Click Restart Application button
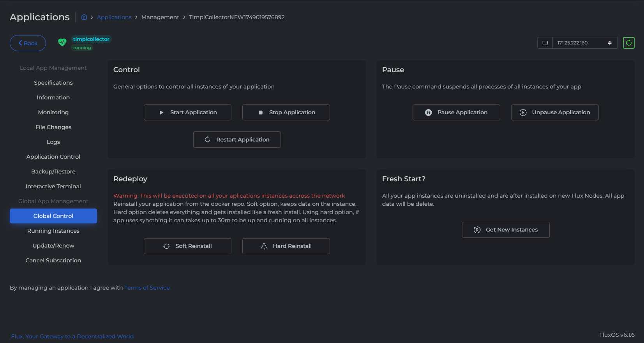Viewport: 644px width, 343px height. [x=237, y=140]
